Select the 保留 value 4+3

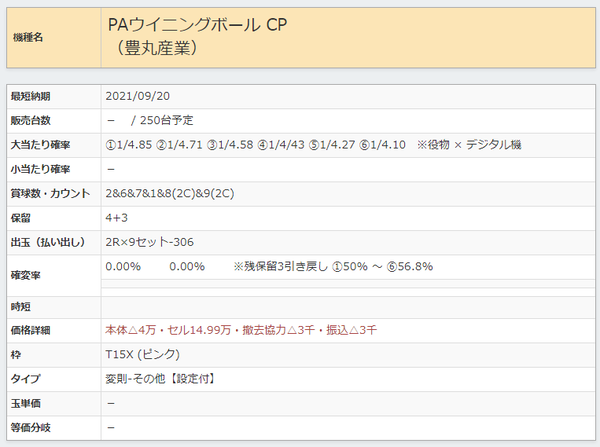click(116, 218)
